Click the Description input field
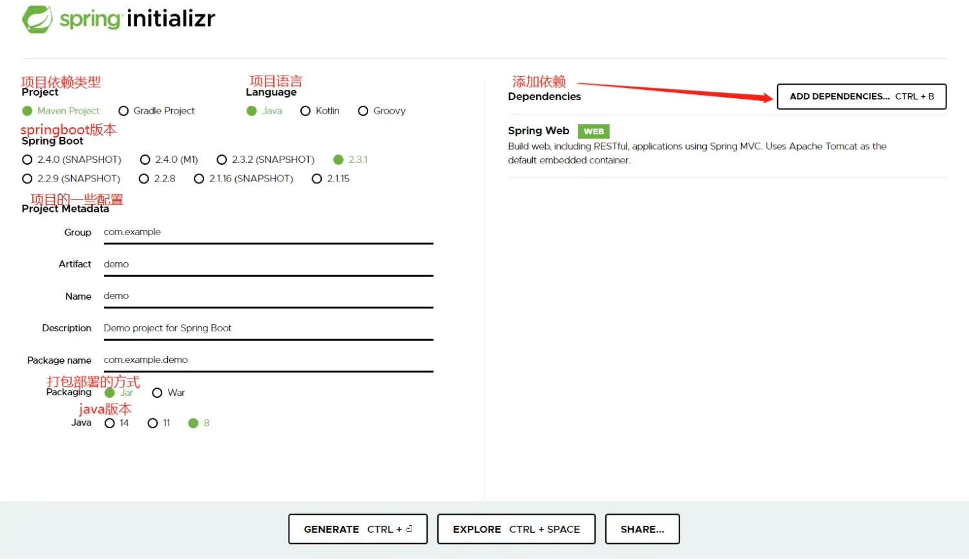This screenshot has width=969, height=560. (x=267, y=328)
